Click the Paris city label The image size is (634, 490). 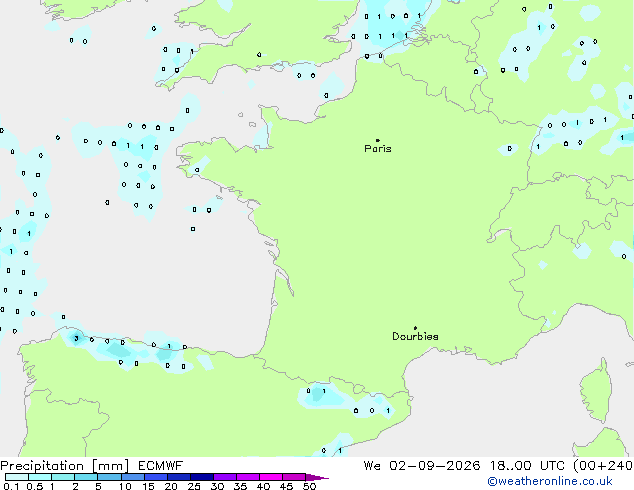click(x=378, y=149)
